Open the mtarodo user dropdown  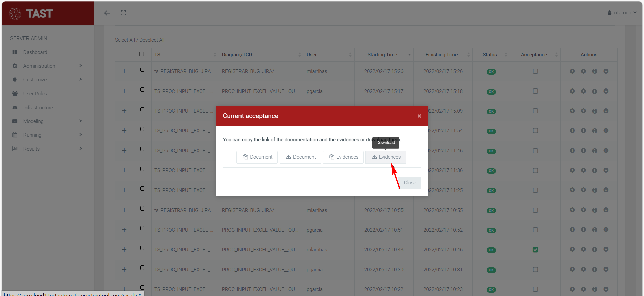point(622,13)
